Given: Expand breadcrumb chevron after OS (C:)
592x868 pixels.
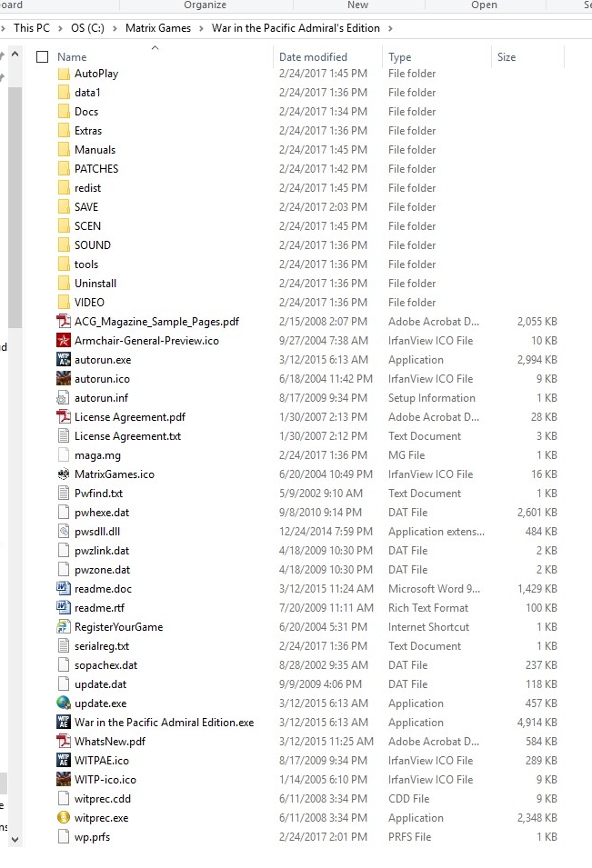Looking at the screenshot, I should (x=115, y=28).
